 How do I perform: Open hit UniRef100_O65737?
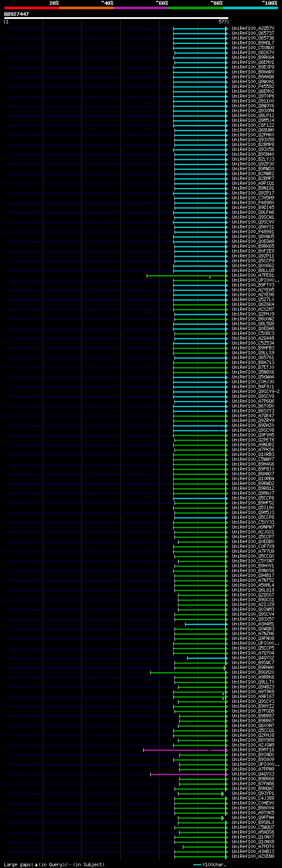(x=253, y=33)
